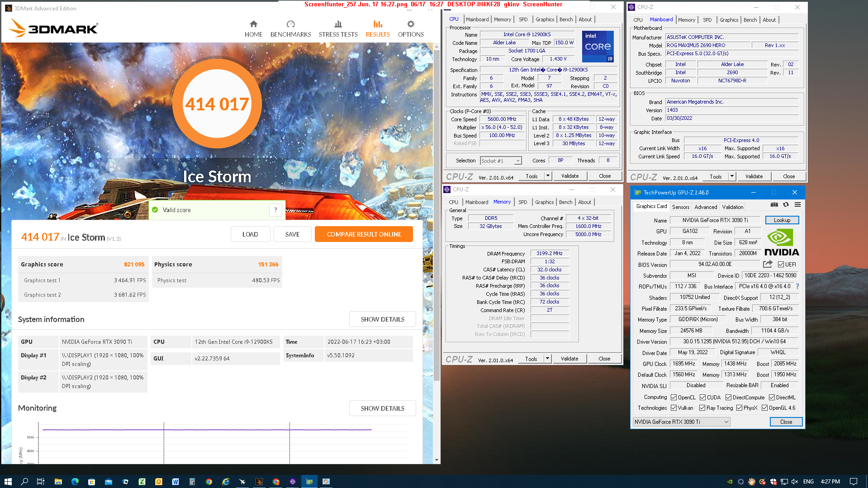The image size is (868, 488).
Task: Toggle the DirectCompute checkbox
Action: point(728,398)
